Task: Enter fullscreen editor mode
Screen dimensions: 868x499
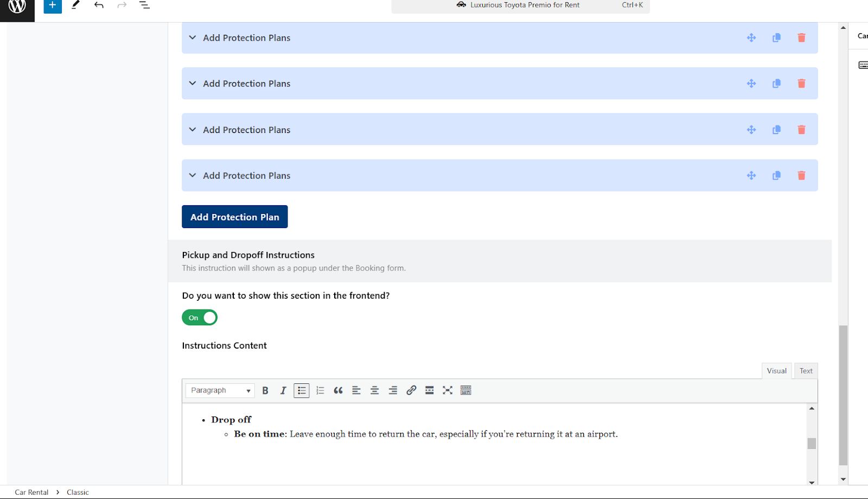Action: click(448, 390)
